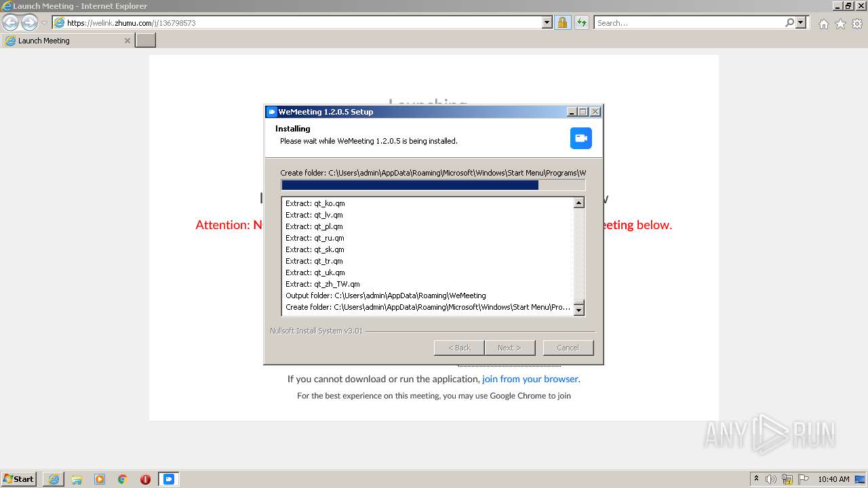868x488 pixels.
Task: Open the Opera taskbar icon
Action: [x=145, y=479]
